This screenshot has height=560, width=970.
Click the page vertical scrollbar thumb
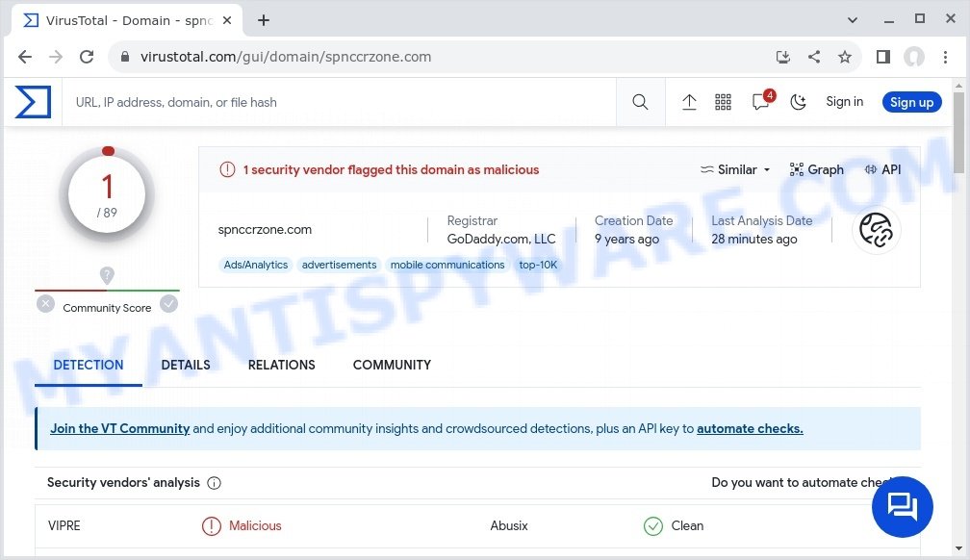[x=958, y=132]
